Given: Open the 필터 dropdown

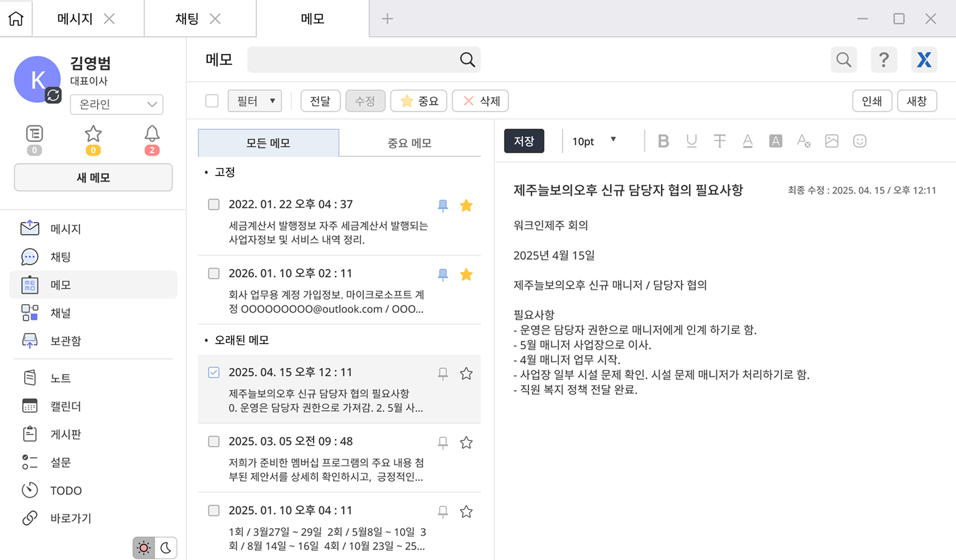Looking at the screenshot, I should pos(255,100).
